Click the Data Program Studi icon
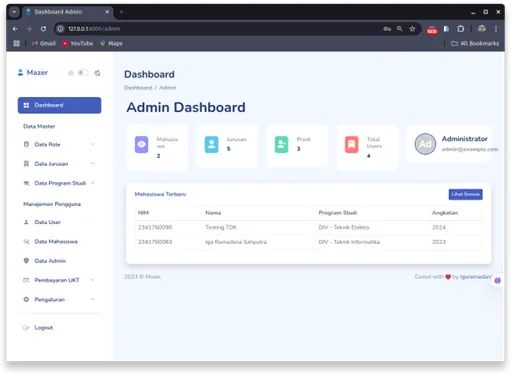Screen dimensions: 511x374 pos(26,183)
